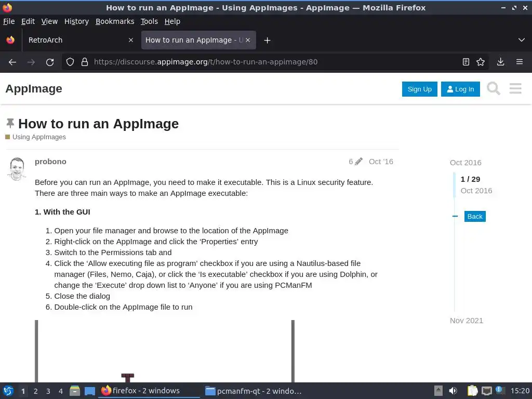Open the Bookmarks menu

point(115,21)
